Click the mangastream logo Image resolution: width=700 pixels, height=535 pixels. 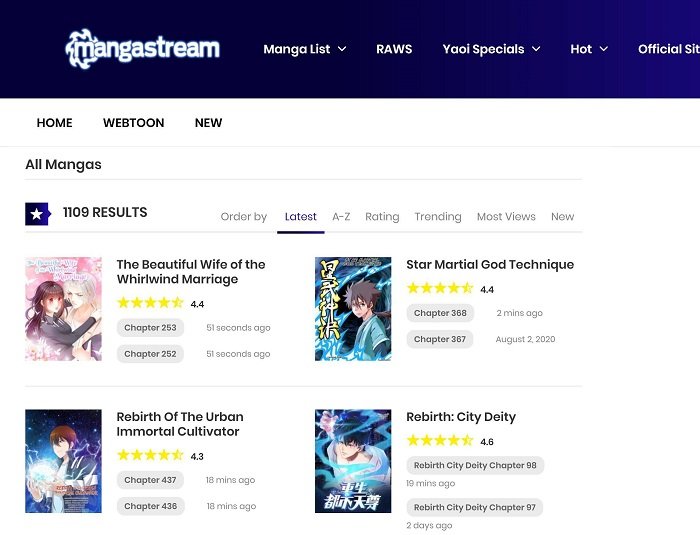(143, 49)
